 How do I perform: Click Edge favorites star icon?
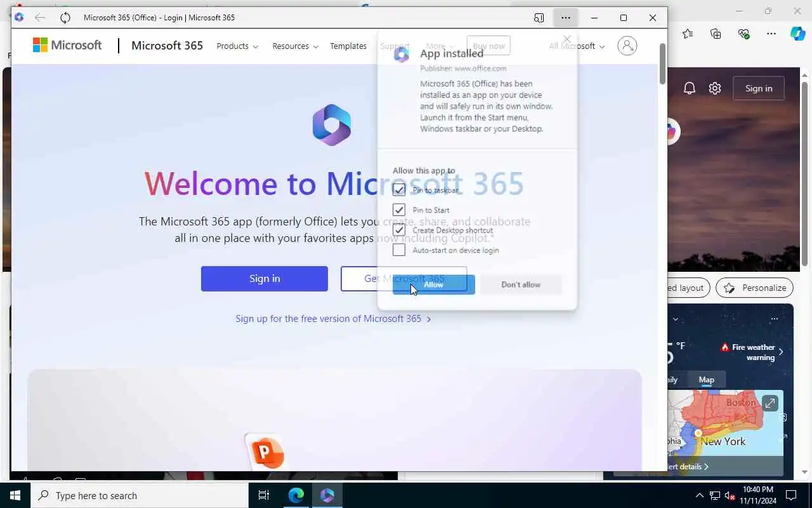(688, 34)
